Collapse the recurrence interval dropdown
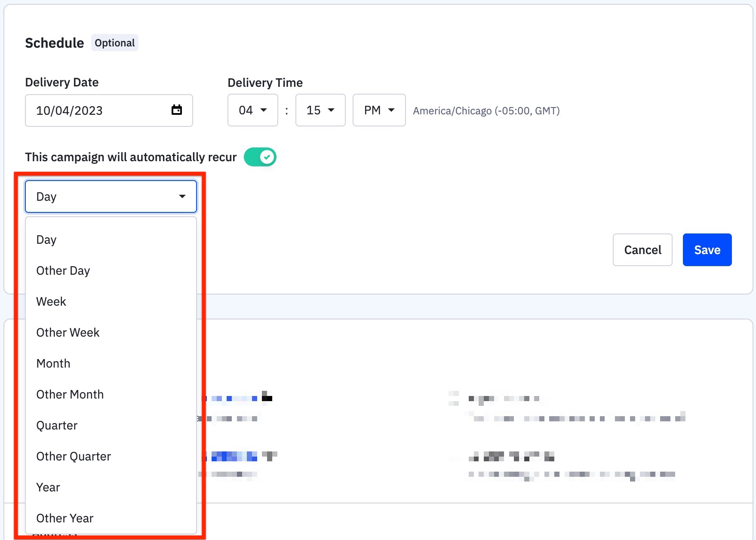This screenshot has width=756, height=540. (111, 196)
